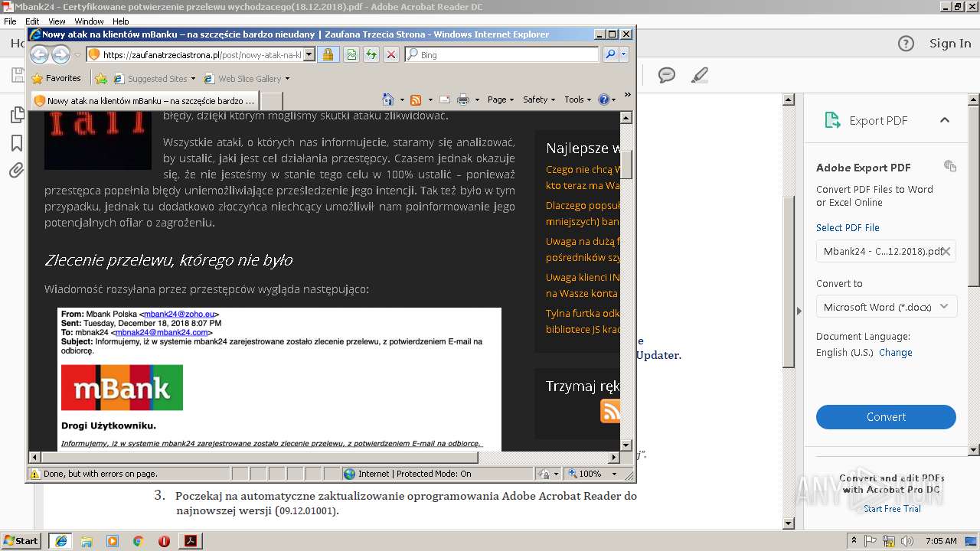Open Windows Media Player from taskbar
Viewport: 980px width, 551px height.
113,541
